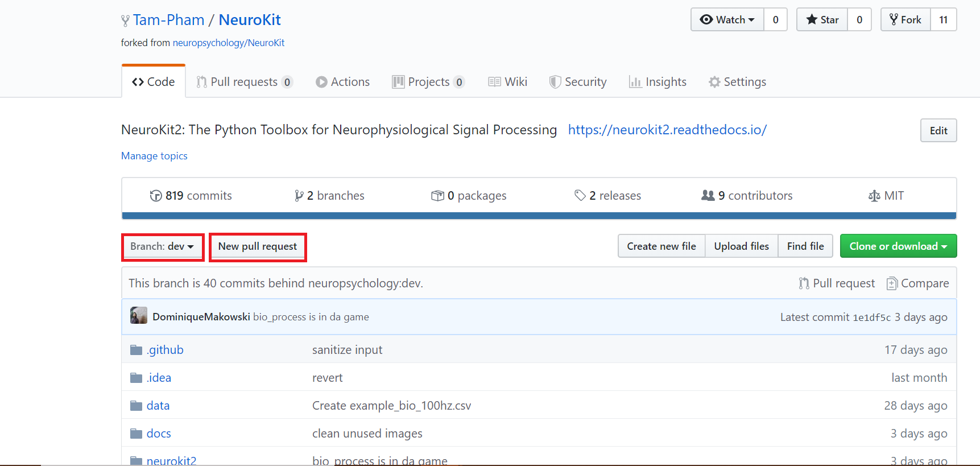Open commit message 'bio_process is in da game'
980x466 pixels.
pos(311,317)
